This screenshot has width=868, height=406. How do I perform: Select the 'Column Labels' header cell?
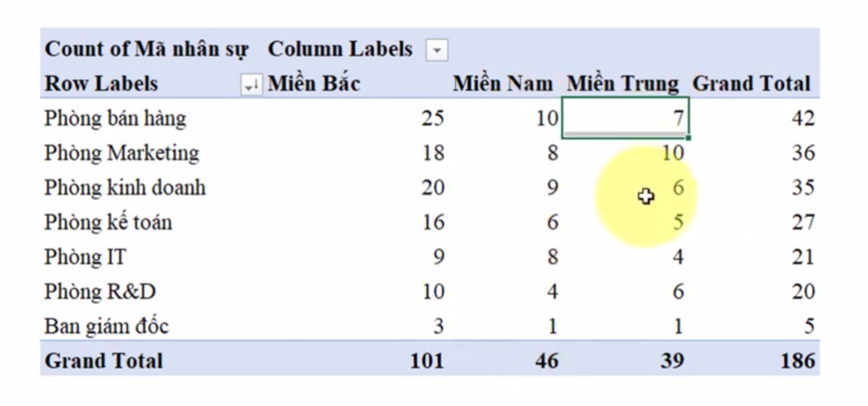[340, 49]
